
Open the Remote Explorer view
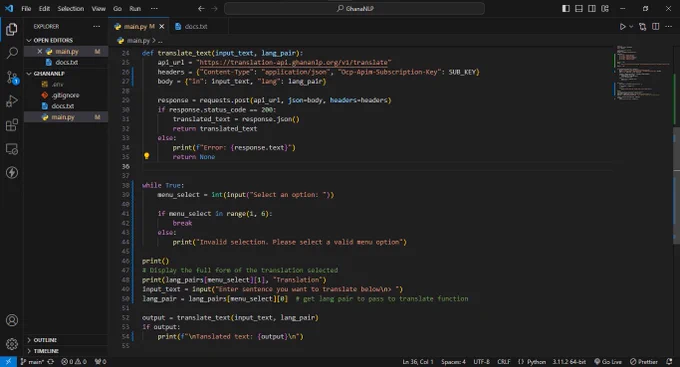pyautogui.click(x=12, y=149)
